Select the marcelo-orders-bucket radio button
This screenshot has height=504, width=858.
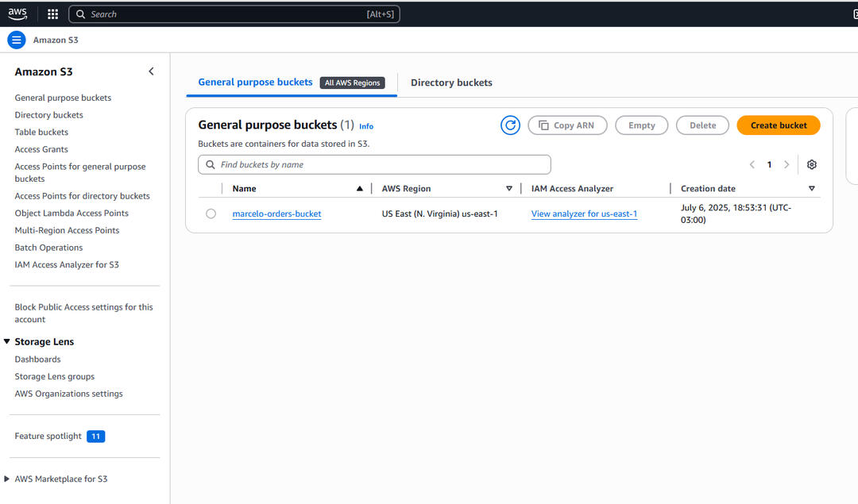[211, 214]
